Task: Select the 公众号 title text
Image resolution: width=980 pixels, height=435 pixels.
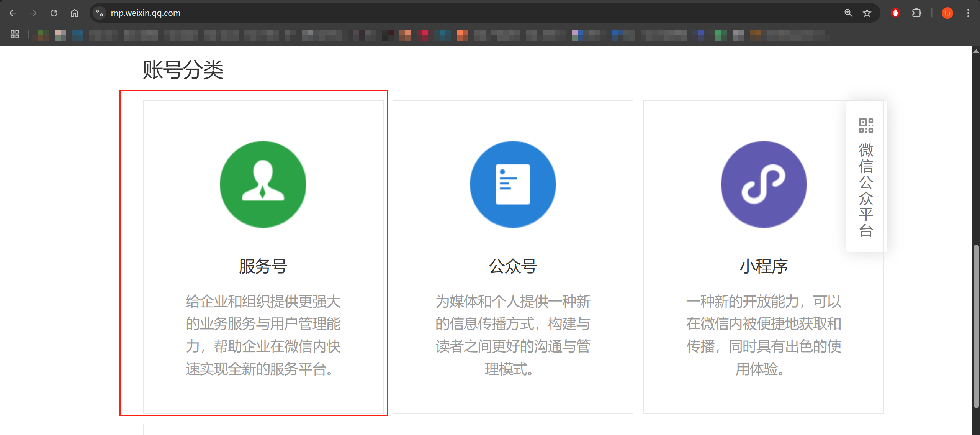Action: coord(512,266)
